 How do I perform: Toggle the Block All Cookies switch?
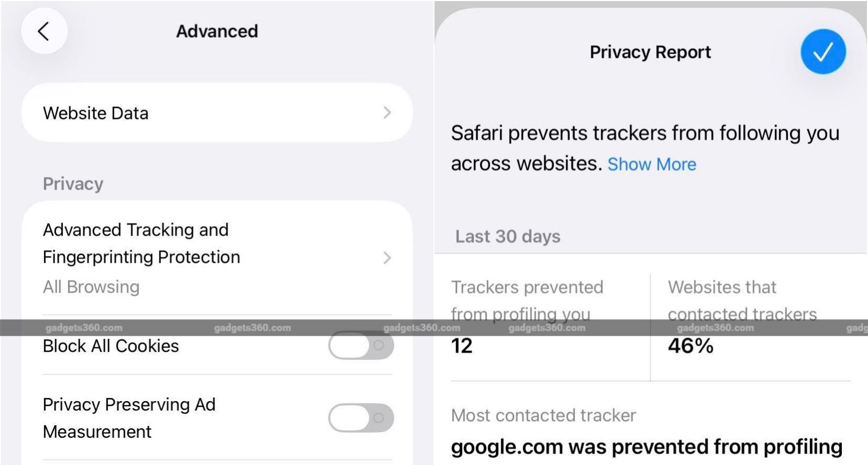point(361,345)
